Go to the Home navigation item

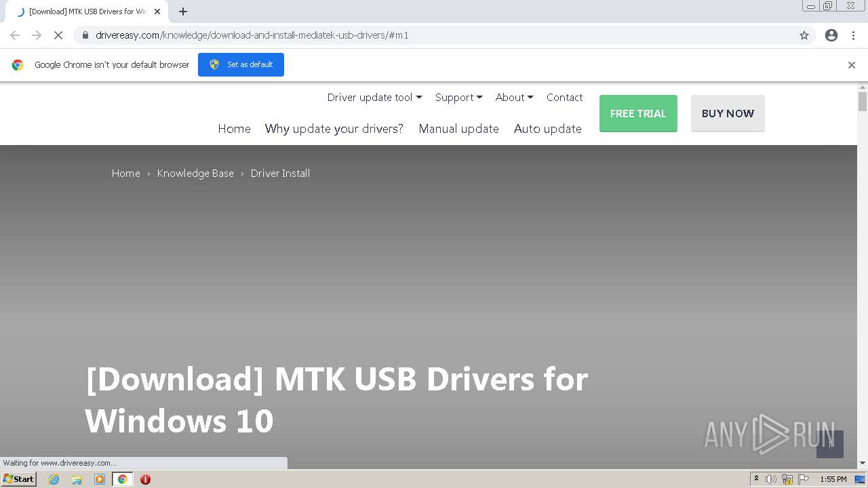tap(234, 129)
